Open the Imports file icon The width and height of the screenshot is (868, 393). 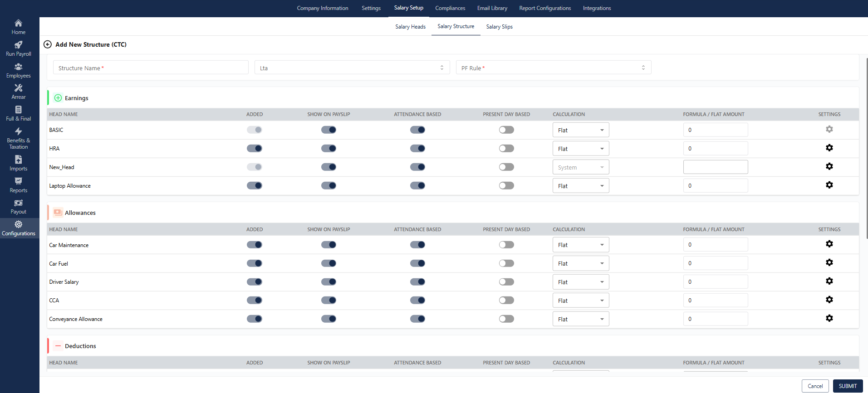pyautogui.click(x=18, y=160)
